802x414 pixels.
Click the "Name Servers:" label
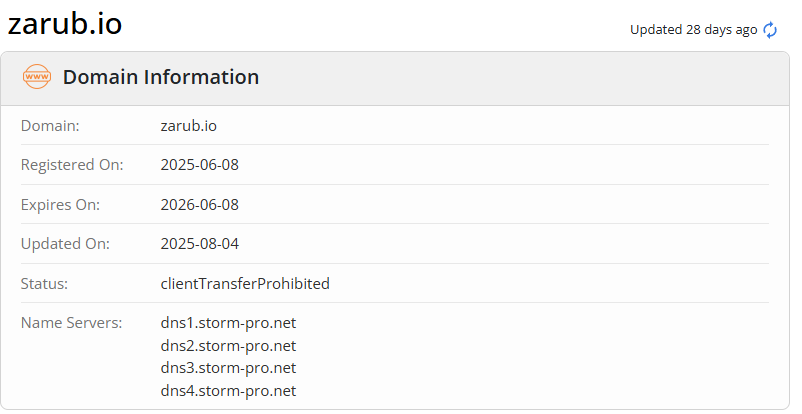pyautogui.click(x=71, y=323)
